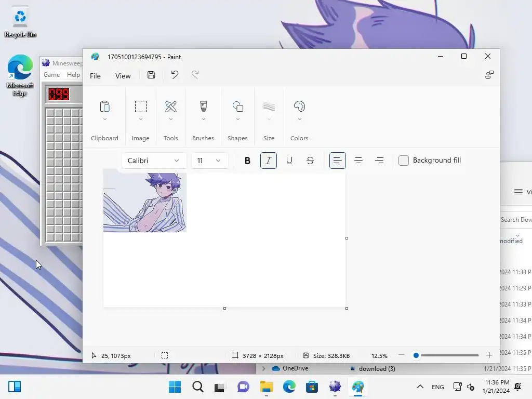Click the Save icon in Paint
Screen dimensions: 532x399
click(151, 75)
